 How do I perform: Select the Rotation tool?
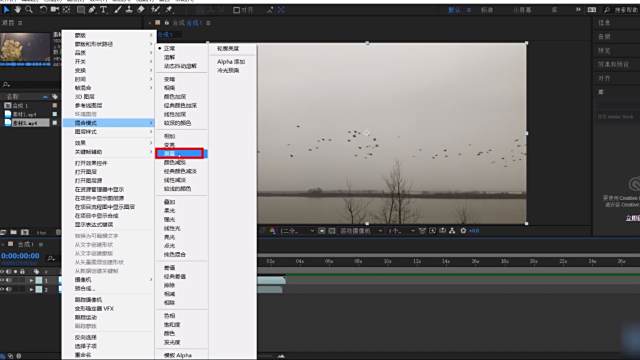pyautogui.click(x=43, y=9)
